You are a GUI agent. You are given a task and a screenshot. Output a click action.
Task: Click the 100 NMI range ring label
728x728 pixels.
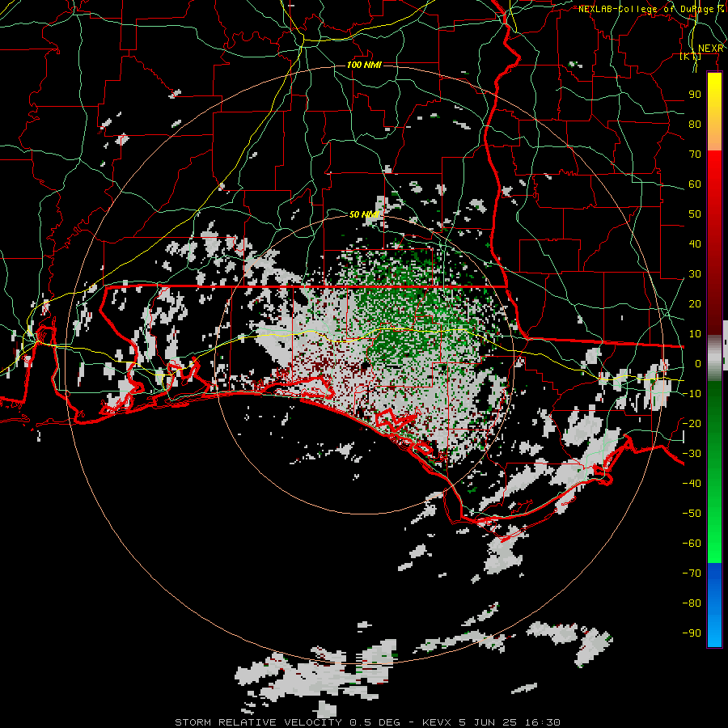(x=364, y=65)
